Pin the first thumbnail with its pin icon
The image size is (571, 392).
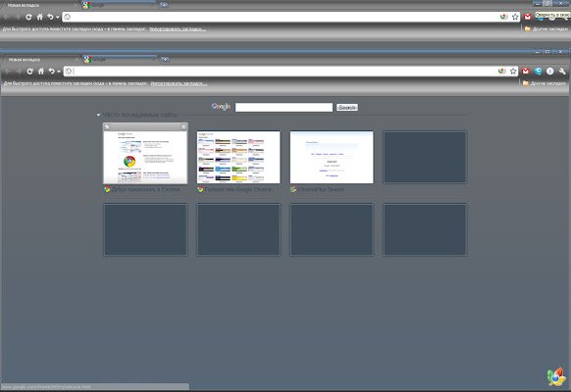point(107,126)
